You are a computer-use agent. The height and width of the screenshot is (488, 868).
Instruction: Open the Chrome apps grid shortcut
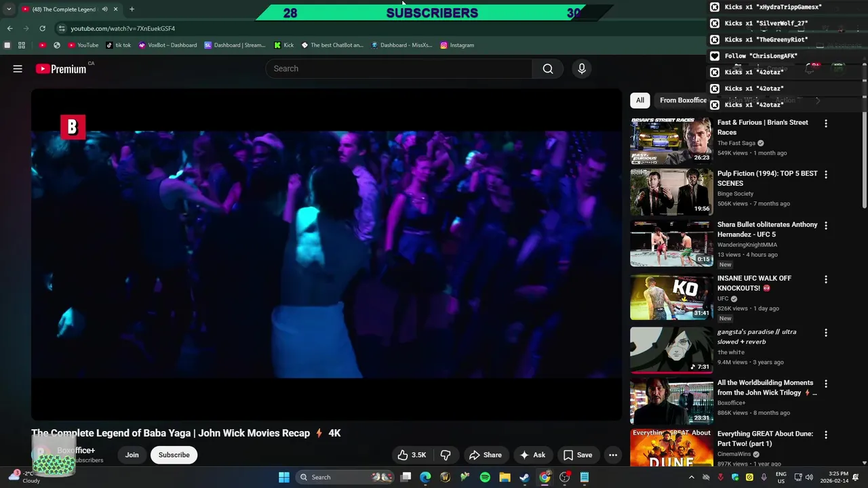point(22,45)
